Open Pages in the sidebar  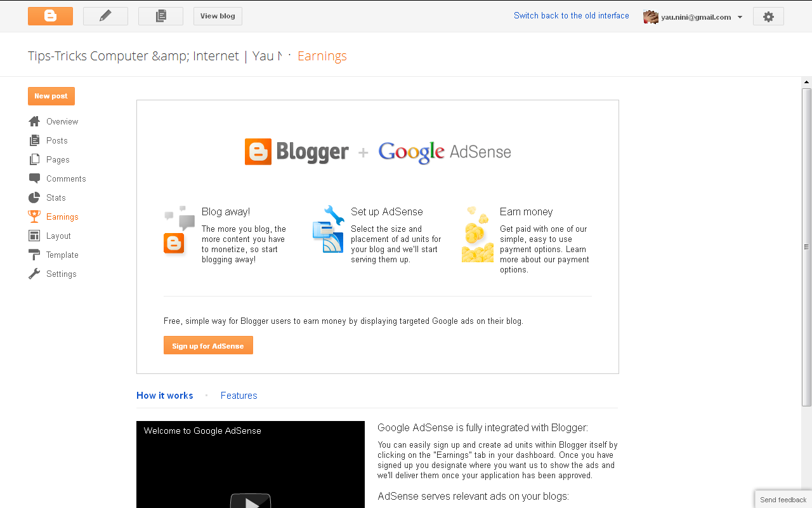58,159
